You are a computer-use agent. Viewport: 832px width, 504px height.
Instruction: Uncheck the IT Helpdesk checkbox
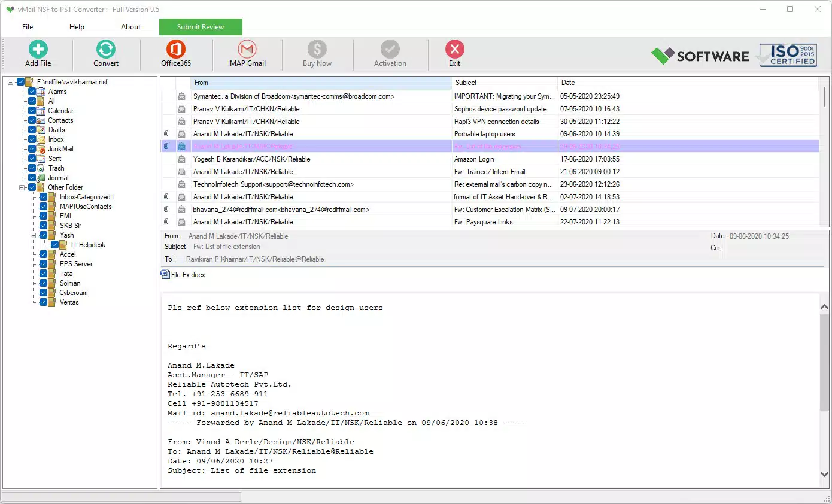[x=54, y=245]
